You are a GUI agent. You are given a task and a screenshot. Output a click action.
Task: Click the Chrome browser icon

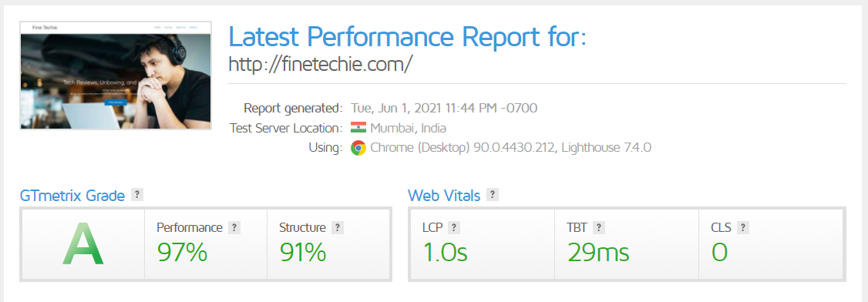tap(358, 148)
